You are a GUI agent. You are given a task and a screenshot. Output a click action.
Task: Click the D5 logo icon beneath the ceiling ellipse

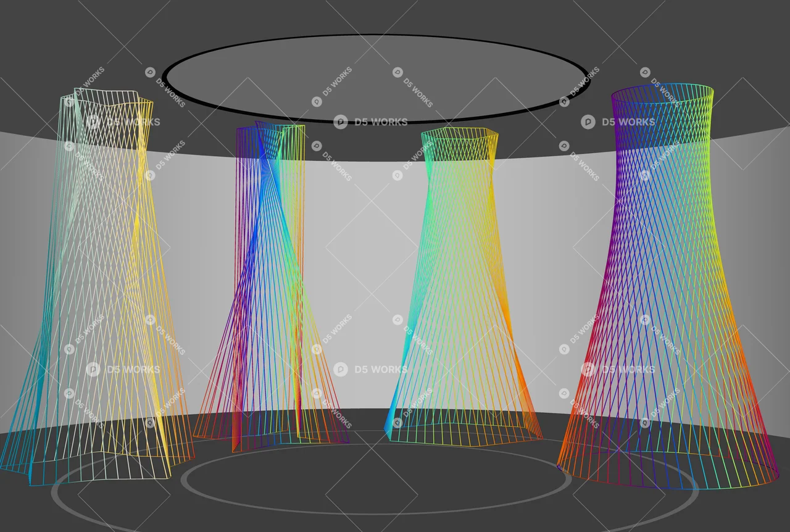(x=340, y=122)
